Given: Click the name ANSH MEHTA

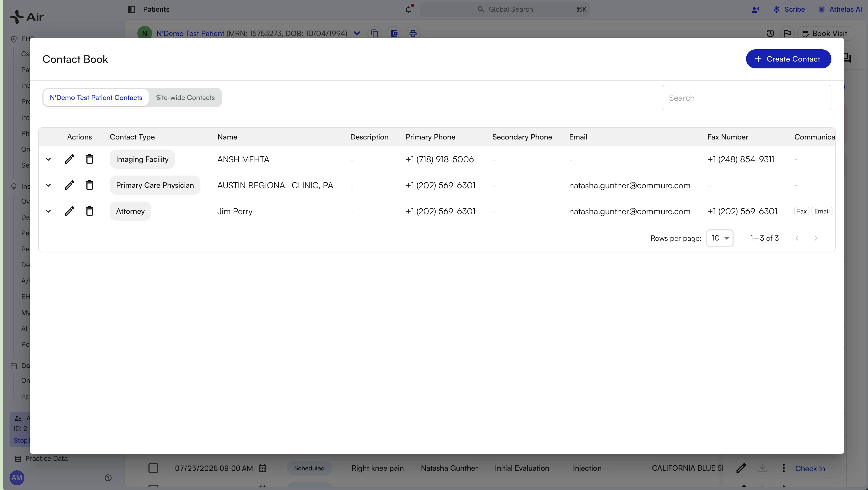Looking at the screenshot, I should point(243,159).
